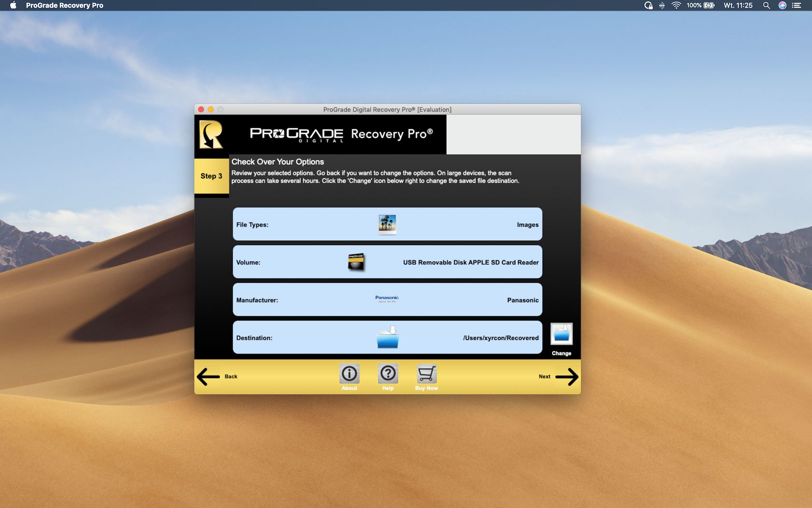Click 'Images' value in File Types row
The height and width of the screenshot is (508, 812).
[528, 224]
